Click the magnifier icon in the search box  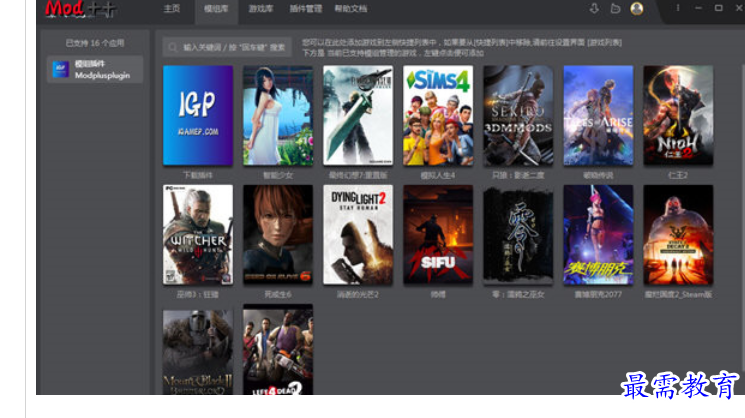[174, 46]
